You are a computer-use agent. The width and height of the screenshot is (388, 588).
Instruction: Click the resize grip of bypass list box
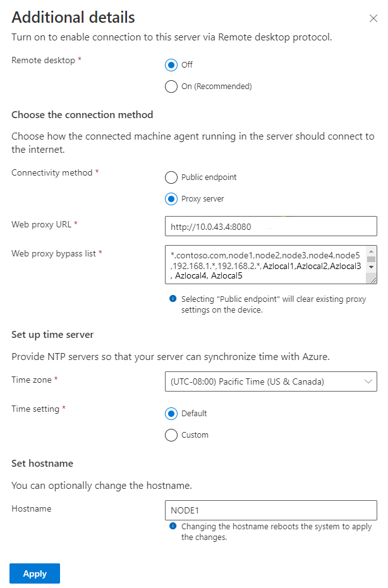point(373,280)
